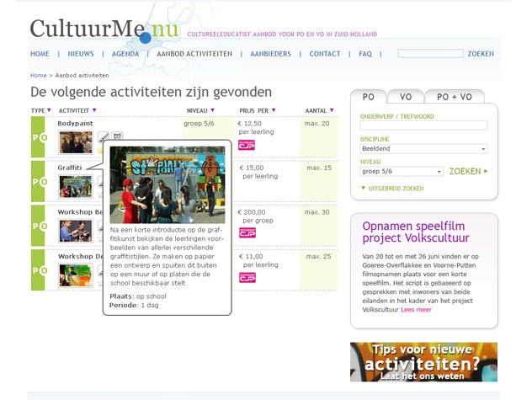Click 'Aanbod activiteiten' breadcrumb text
The height and width of the screenshot is (400, 532).
click(82, 76)
